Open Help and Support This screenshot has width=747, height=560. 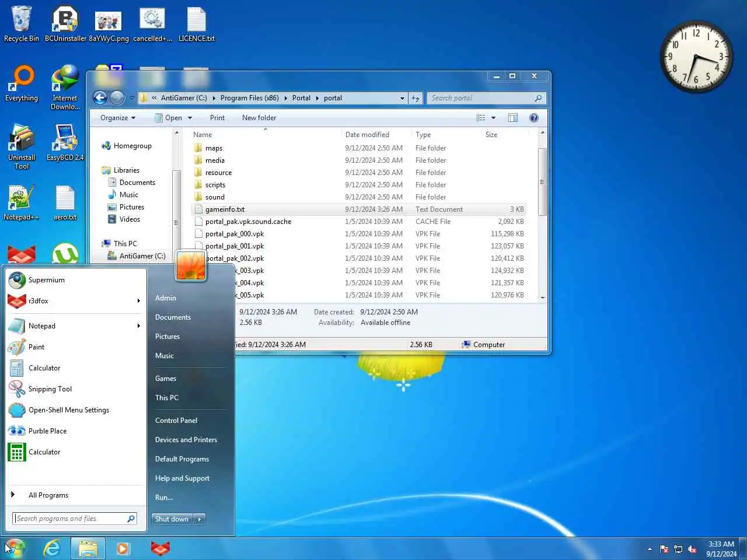coord(182,478)
